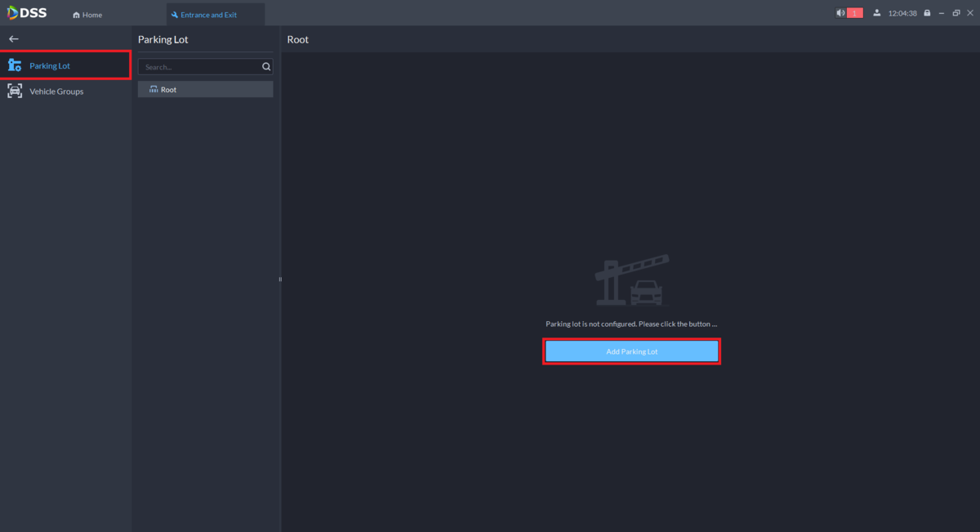Click the Parking Lot barrier icon in sidebar
This screenshot has width=980, height=532.
[x=15, y=65]
